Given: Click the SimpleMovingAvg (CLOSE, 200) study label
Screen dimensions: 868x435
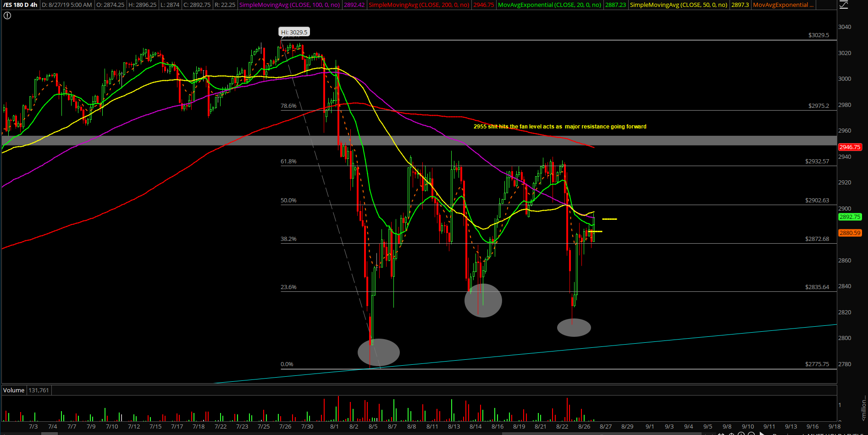Looking at the screenshot, I should 419,5.
